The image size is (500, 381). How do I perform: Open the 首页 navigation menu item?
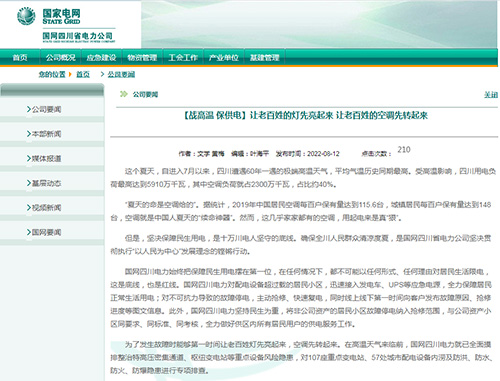tap(20, 58)
